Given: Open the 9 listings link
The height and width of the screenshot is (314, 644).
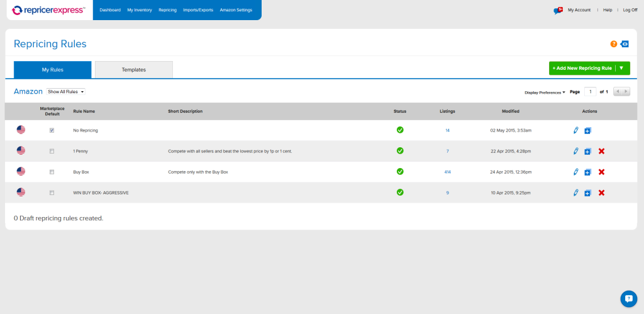Looking at the screenshot, I should [x=447, y=193].
